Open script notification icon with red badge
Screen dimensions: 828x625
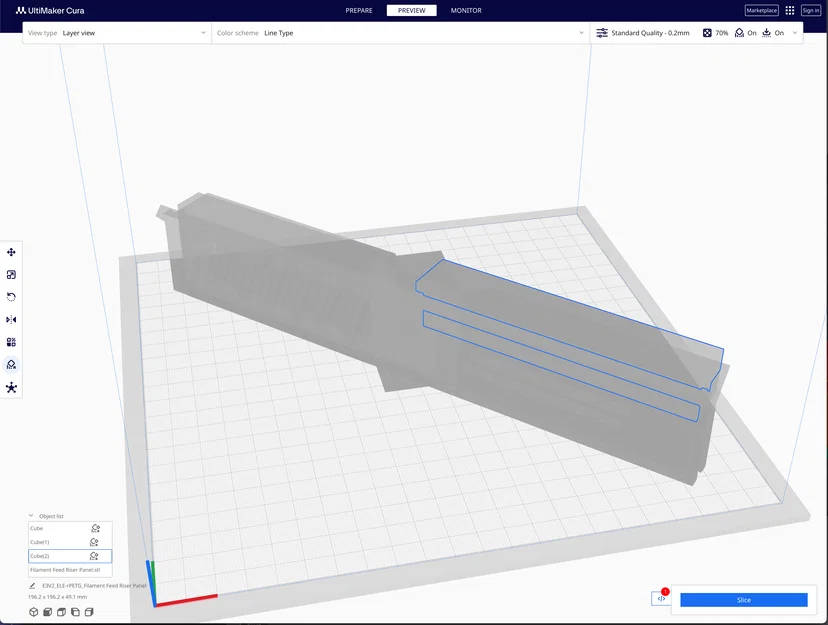point(661,598)
